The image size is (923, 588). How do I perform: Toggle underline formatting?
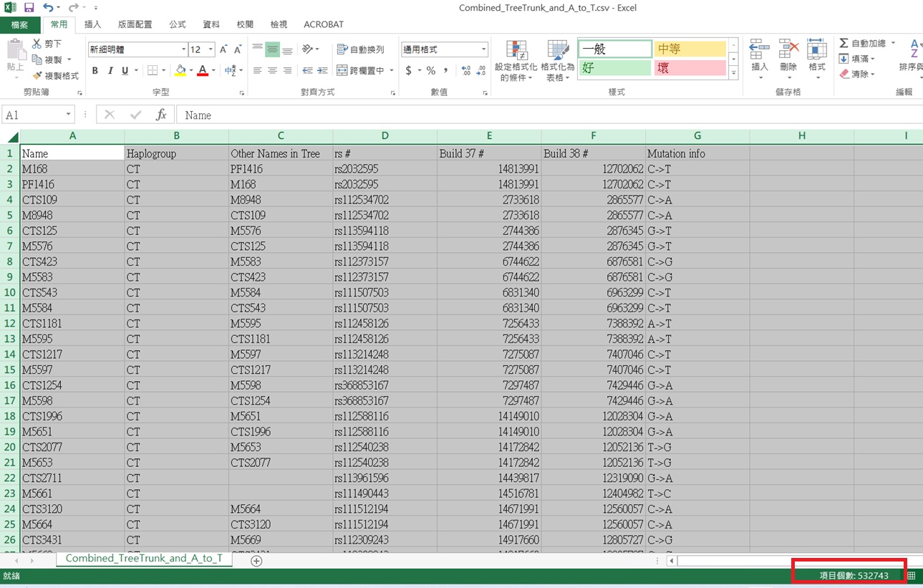click(125, 70)
